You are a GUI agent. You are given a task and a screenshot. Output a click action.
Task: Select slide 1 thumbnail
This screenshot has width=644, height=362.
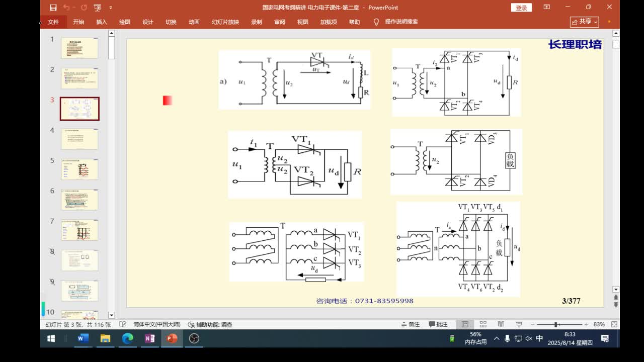coord(79,48)
